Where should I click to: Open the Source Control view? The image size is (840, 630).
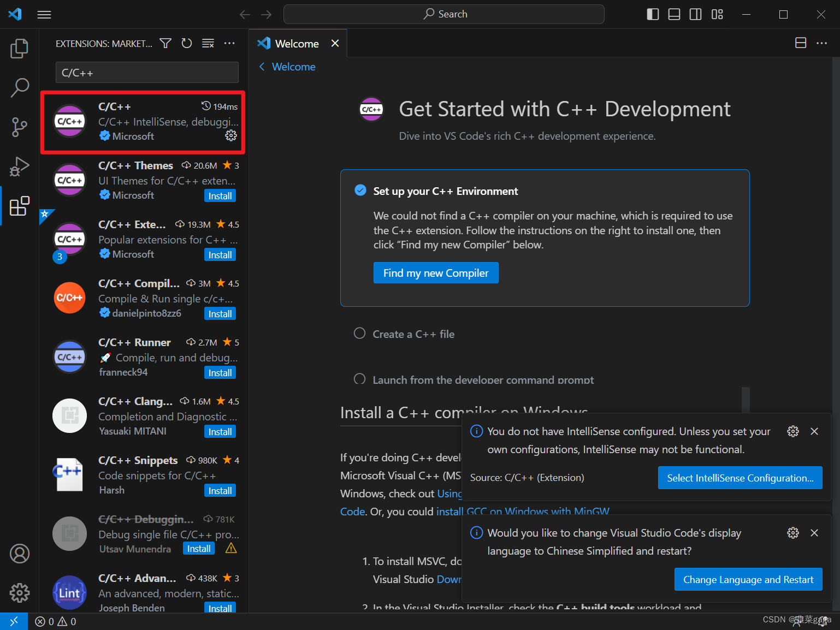pos(20,127)
